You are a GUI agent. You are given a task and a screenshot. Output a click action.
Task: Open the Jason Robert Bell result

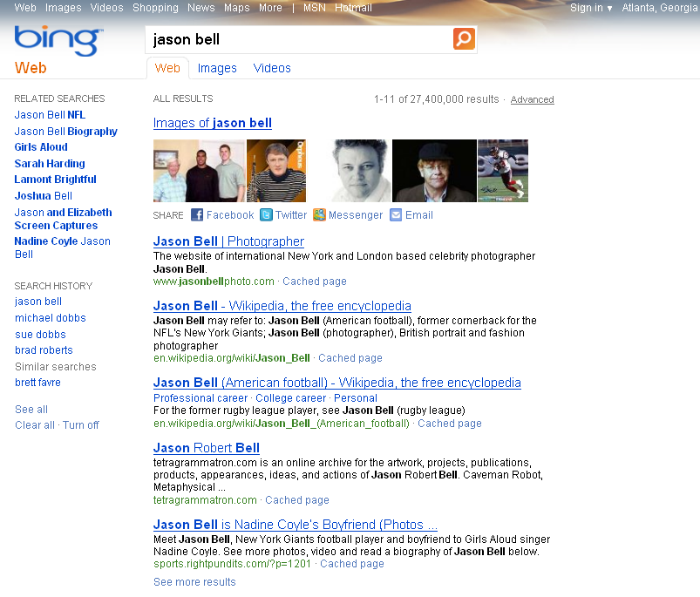[207, 447]
